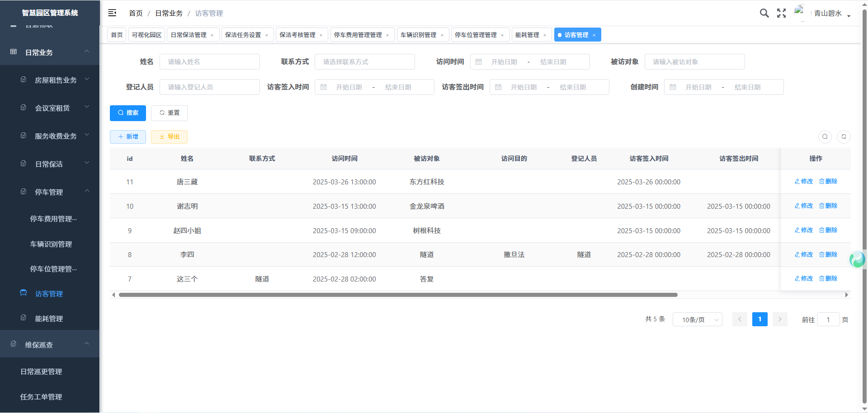Hide the search form using round magnifier icon
This screenshot has width=868, height=413.
pyautogui.click(x=825, y=136)
